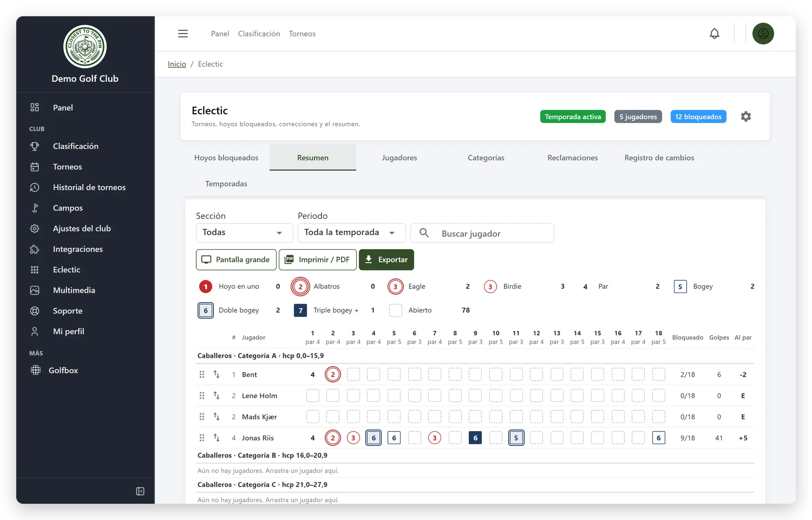Collapse the sidebar with the bottom icon
This screenshot has height=520, width=812.
click(140, 491)
